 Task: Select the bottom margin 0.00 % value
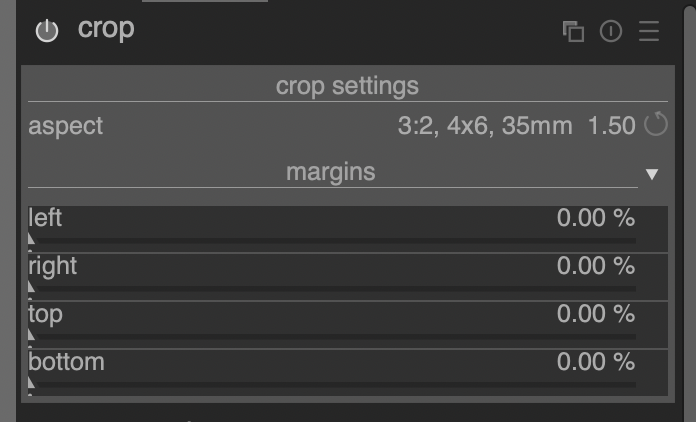(x=596, y=361)
